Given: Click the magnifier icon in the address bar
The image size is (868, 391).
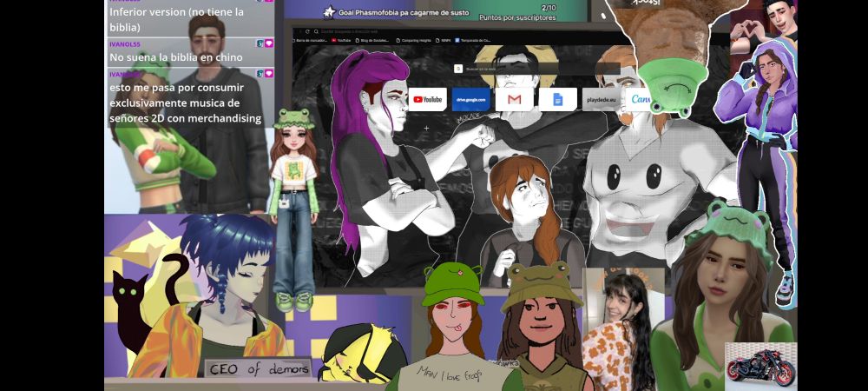Looking at the screenshot, I should [x=316, y=31].
